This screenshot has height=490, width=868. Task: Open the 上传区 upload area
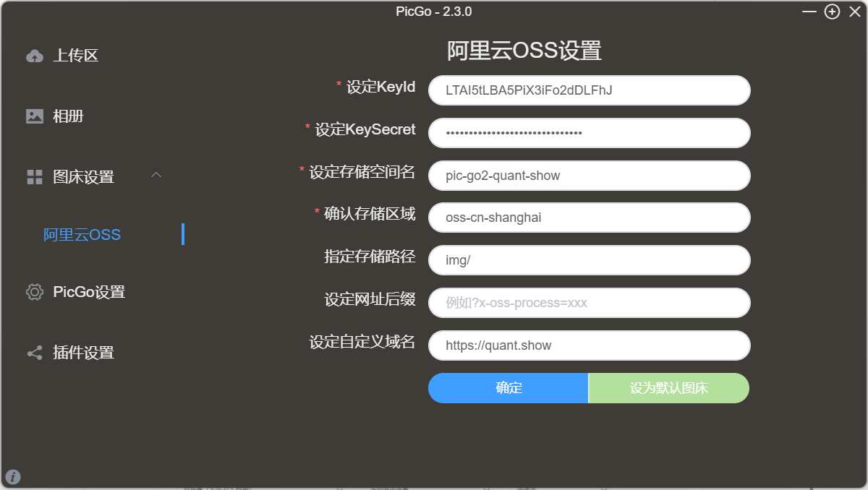point(75,56)
